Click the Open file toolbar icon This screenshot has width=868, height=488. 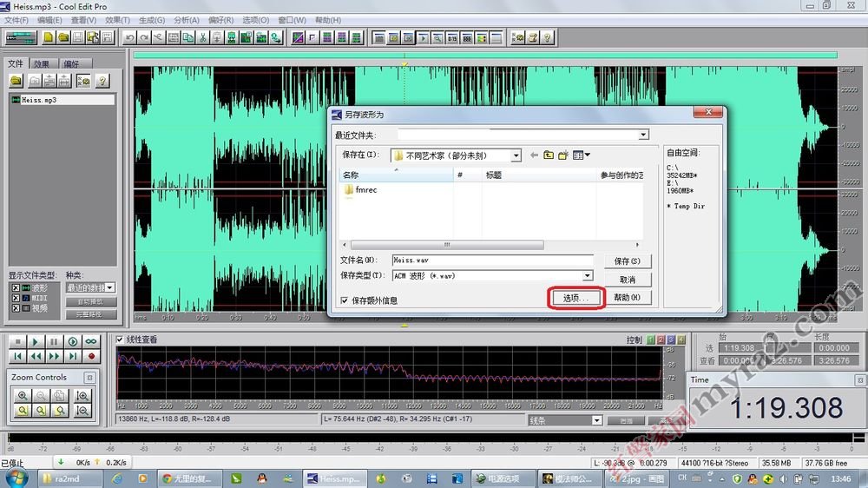click(x=63, y=37)
